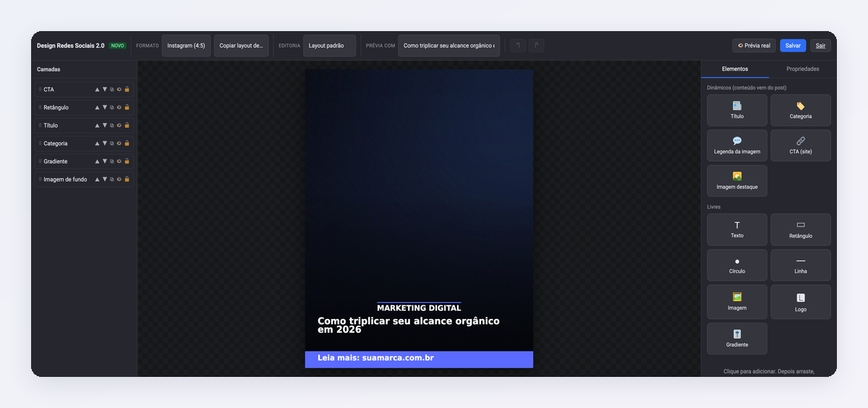Hide the Retângulo layer

click(x=119, y=107)
